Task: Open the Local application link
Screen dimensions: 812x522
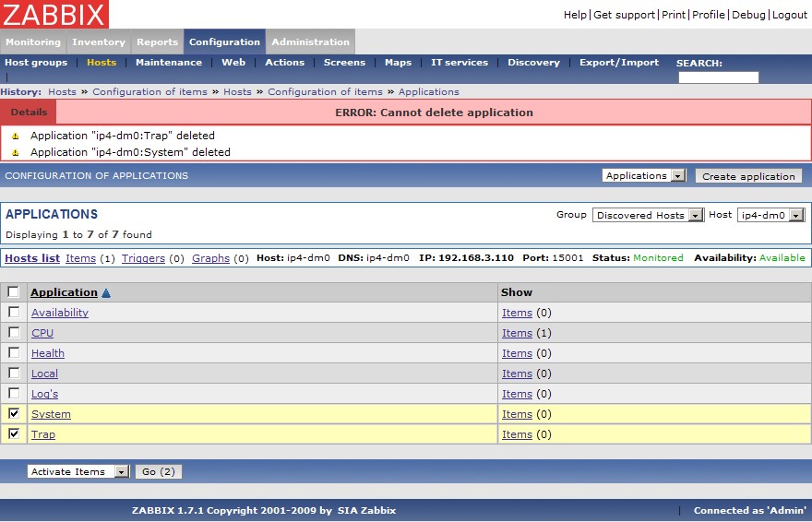Action: 44,374
